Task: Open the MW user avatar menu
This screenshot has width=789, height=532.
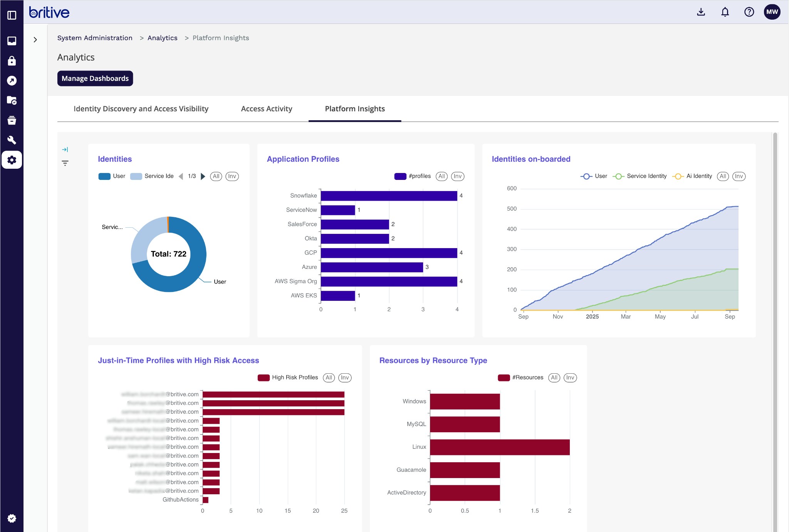Action: (x=772, y=12)
